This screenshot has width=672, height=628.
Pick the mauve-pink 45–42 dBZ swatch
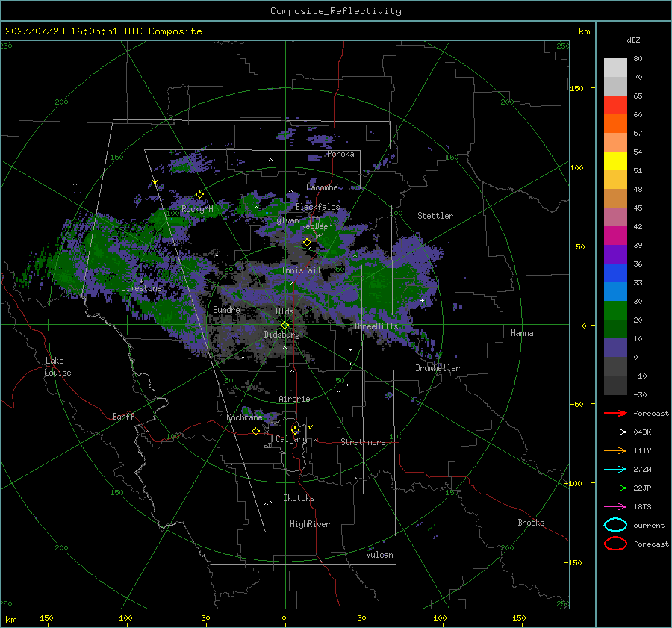615,217
